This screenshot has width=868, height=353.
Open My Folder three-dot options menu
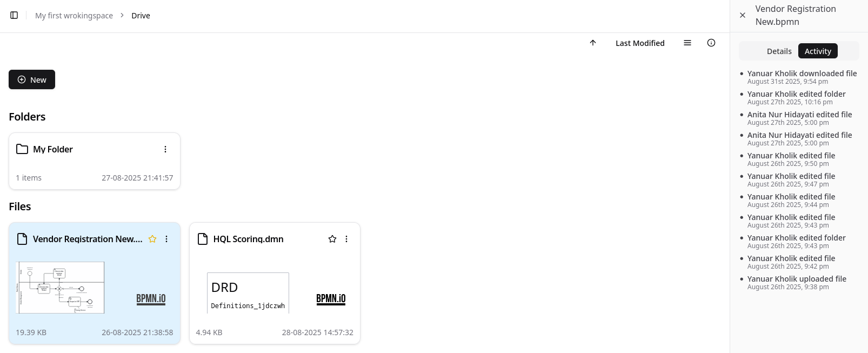(165, 149)
